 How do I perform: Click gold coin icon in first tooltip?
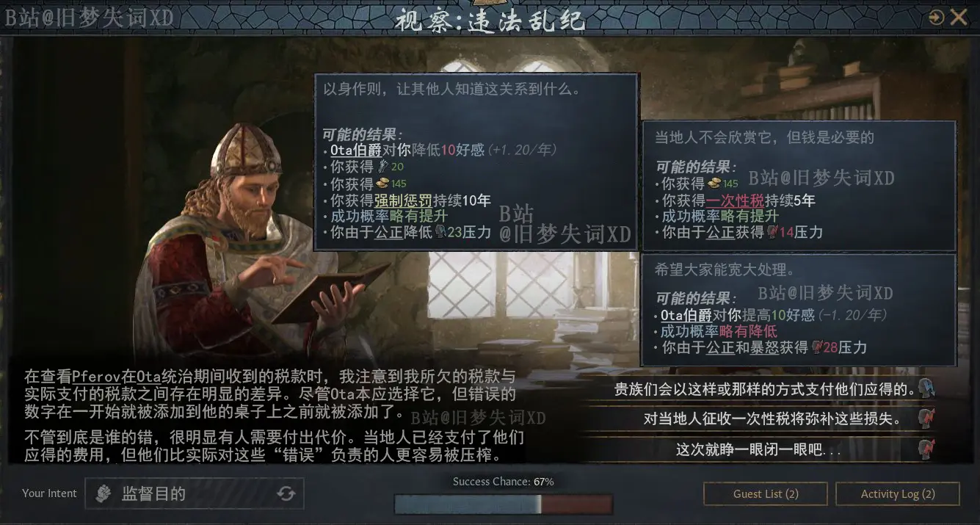pos(382,183)
